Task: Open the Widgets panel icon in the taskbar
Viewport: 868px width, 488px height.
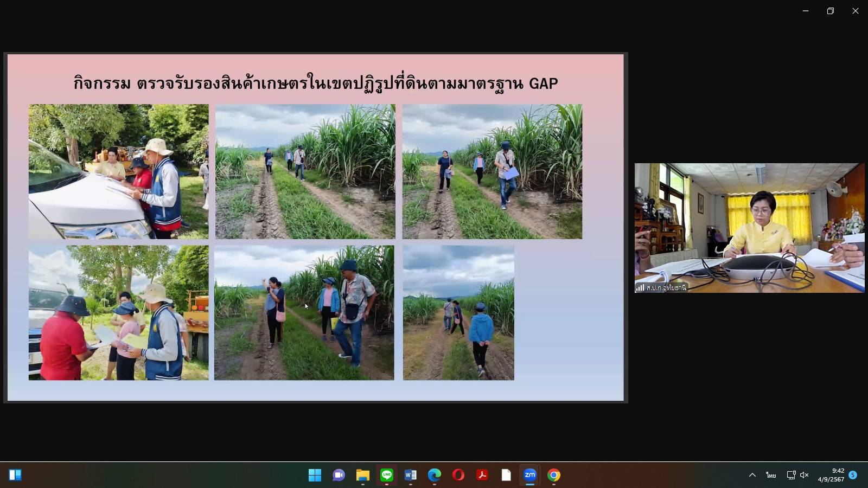Action: pyautogui.click(x=15, y=475)
